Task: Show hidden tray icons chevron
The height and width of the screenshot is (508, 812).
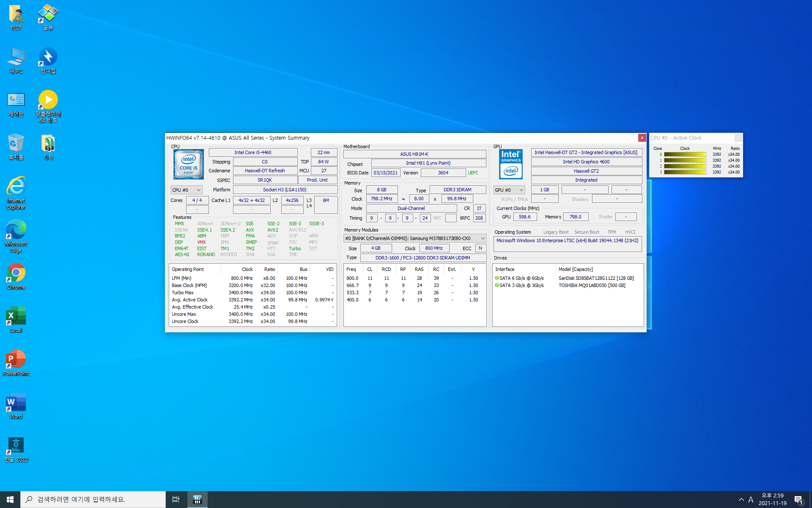Action: (741, 500)
